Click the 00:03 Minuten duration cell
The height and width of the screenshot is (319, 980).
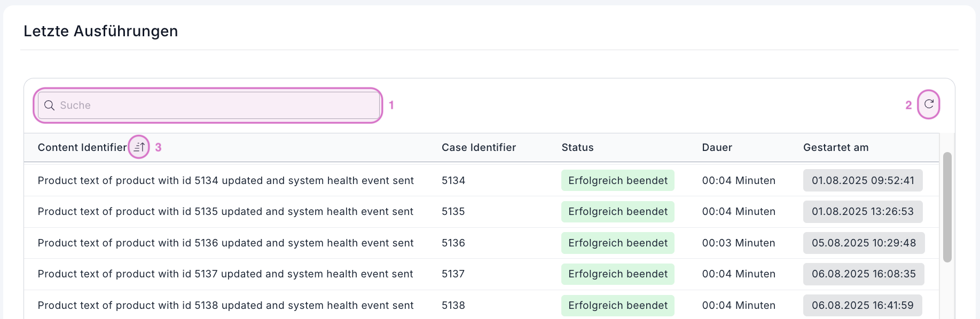pyautogui.click(x=738, y=243)
